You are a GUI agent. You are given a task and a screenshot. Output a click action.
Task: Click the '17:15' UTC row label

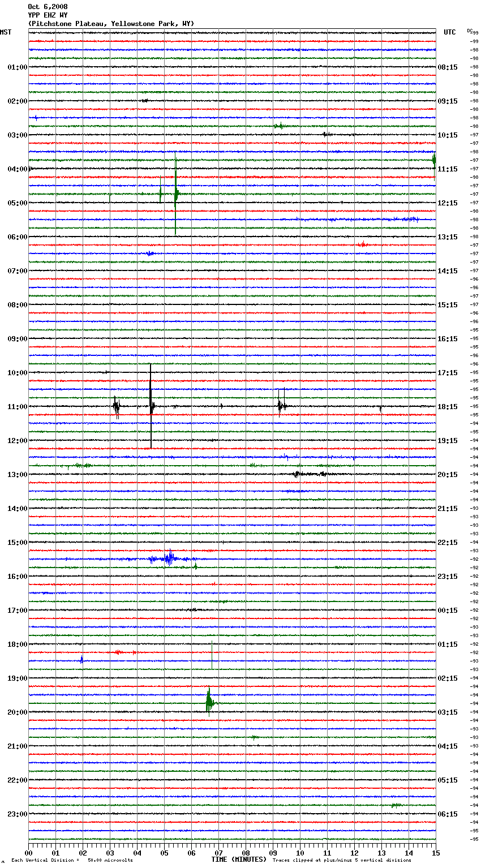coord(448,373)
